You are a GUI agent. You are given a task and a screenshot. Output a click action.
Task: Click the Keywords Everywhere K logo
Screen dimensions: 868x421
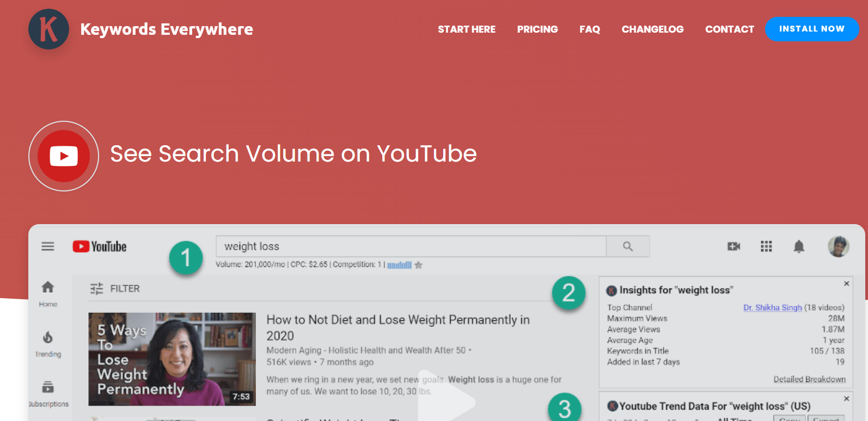pos(48,29)
